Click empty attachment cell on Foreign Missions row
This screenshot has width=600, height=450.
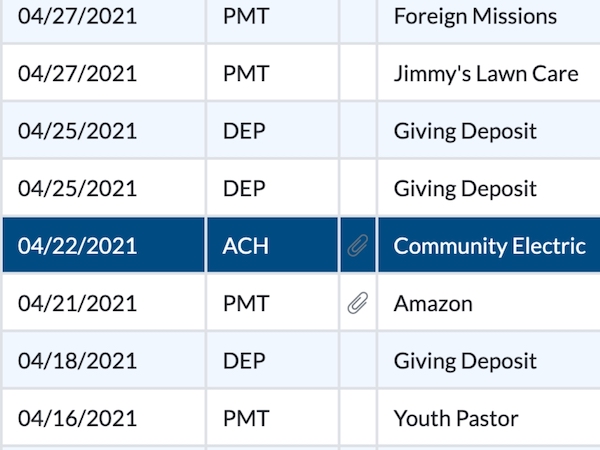click(x=358, y=16)
